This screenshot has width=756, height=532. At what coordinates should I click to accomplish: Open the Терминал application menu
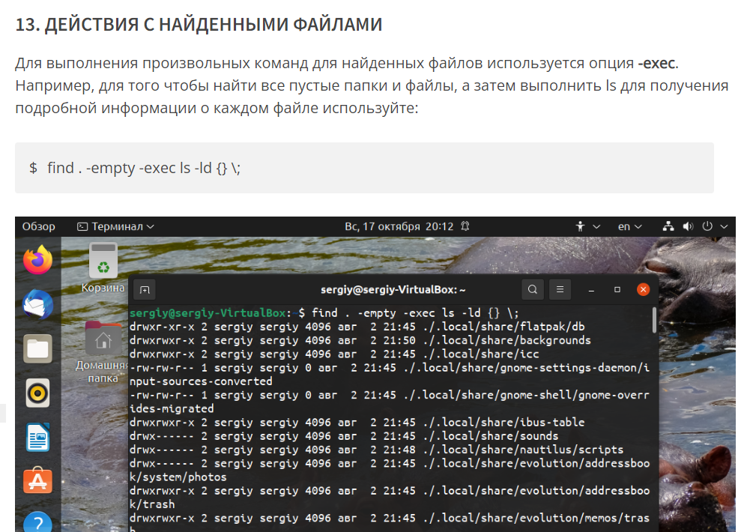[115, 226]
